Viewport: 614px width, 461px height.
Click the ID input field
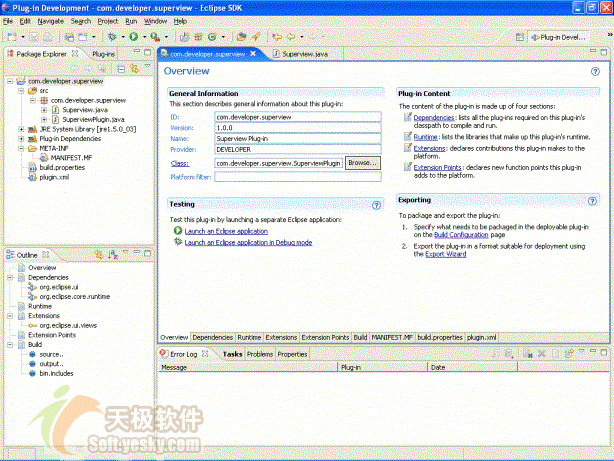298,117
